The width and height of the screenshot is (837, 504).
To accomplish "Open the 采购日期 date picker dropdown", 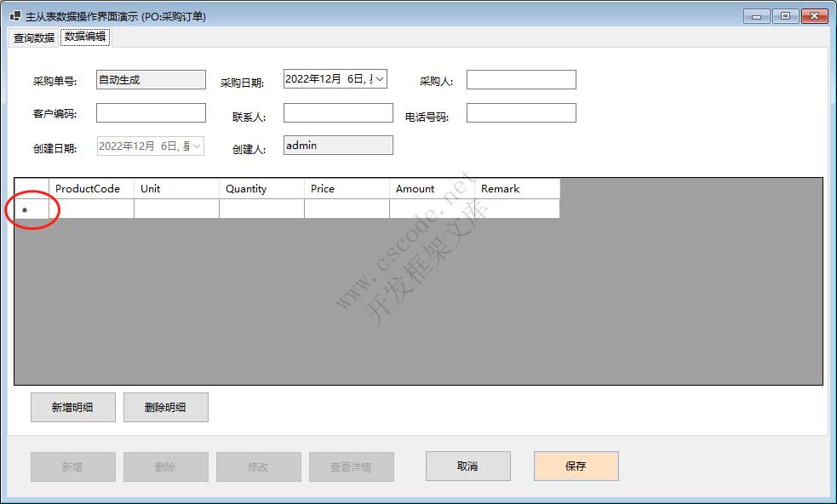I will pyautogui.click(x=380, y=79).
